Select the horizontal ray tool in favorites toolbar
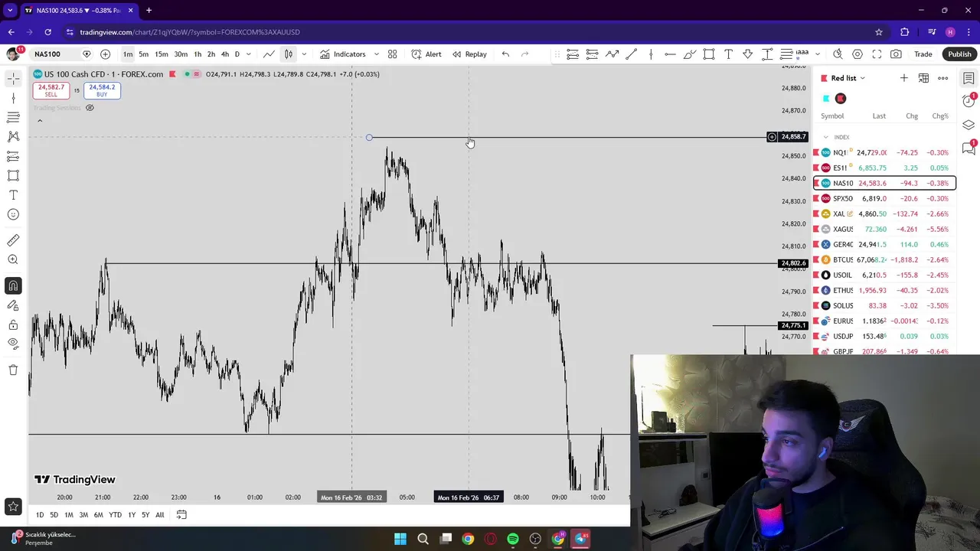This screenshot has height=551, width=980. (670, 54)
